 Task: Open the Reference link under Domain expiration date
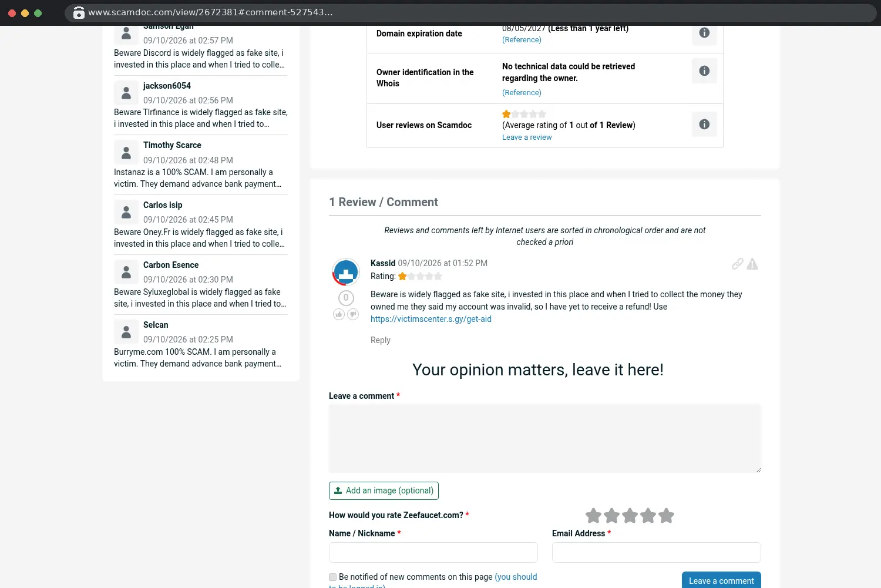tap(522, 40)
